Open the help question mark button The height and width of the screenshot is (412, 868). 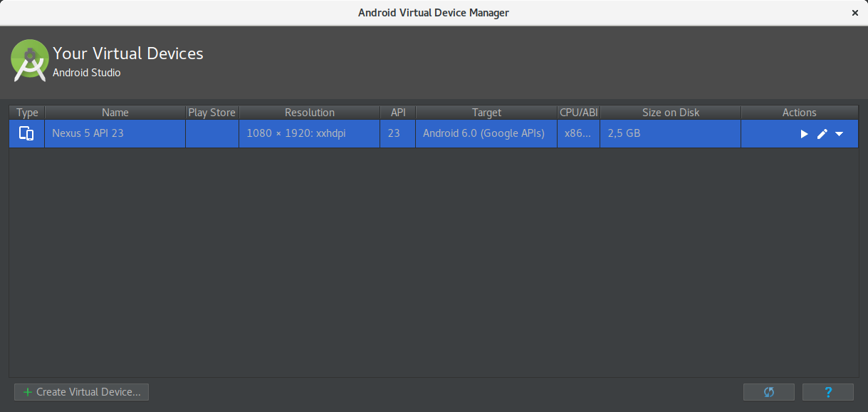(828, 392)
